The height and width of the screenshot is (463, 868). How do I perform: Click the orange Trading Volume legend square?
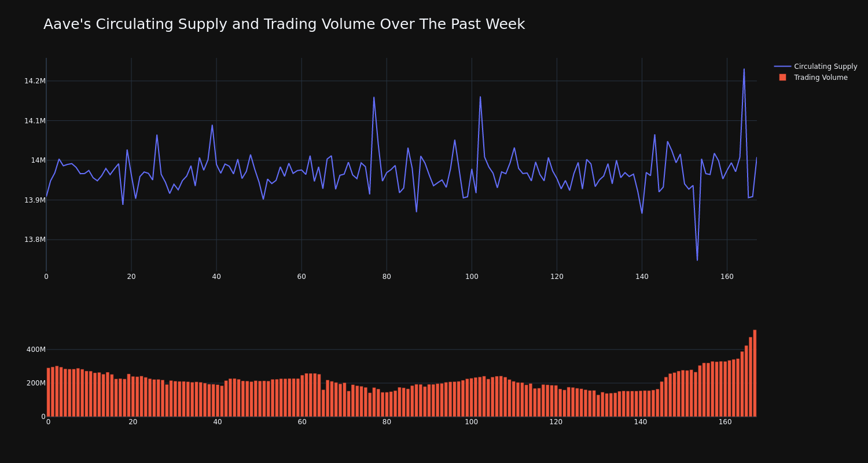click(782, 78)
